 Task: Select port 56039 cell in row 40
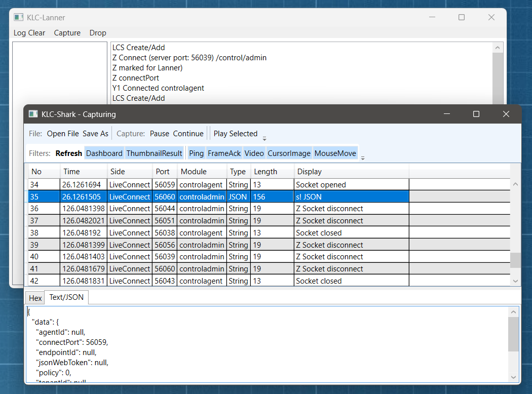pos(165,257)
